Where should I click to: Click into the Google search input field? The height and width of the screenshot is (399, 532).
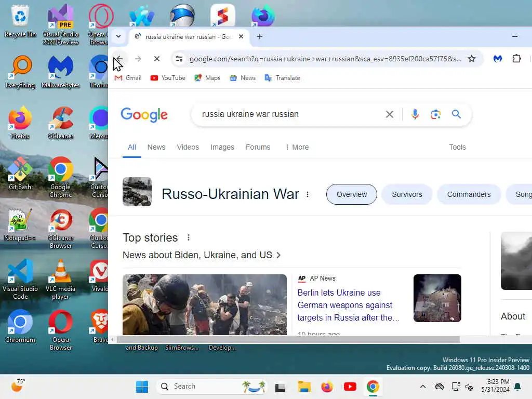tap(288, 114)
